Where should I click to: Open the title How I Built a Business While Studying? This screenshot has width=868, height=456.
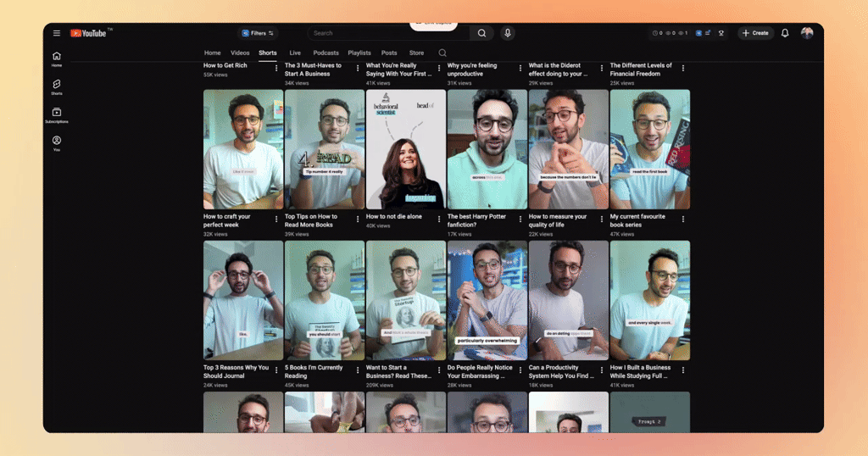click(x=640, y=372)
